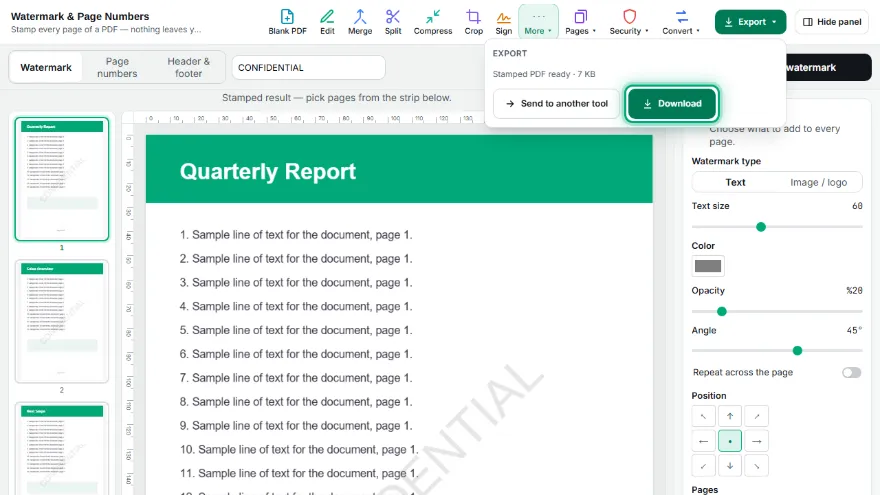This screenshot has width=880, height=495.
Task: Select the third page thumbnail
Action: 62,448
